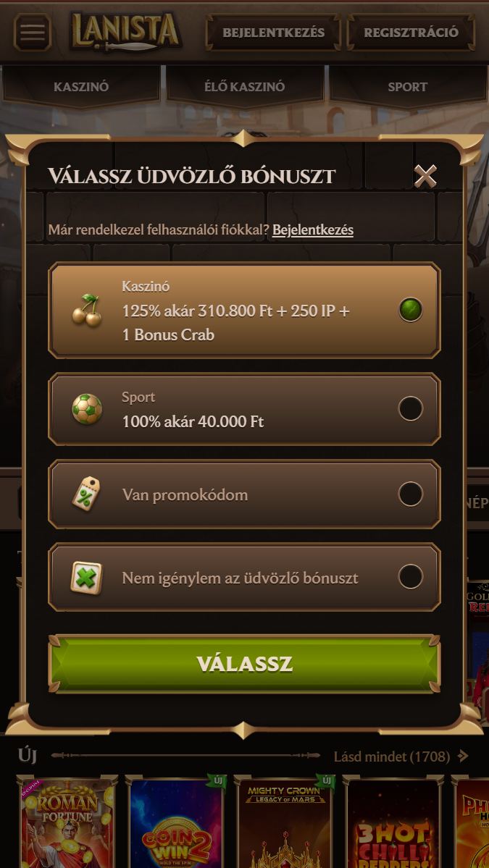Select Nem igénylem az üdvözlő bónuszt radio
Screen dimensions: 489x868
tap(410, 577)
